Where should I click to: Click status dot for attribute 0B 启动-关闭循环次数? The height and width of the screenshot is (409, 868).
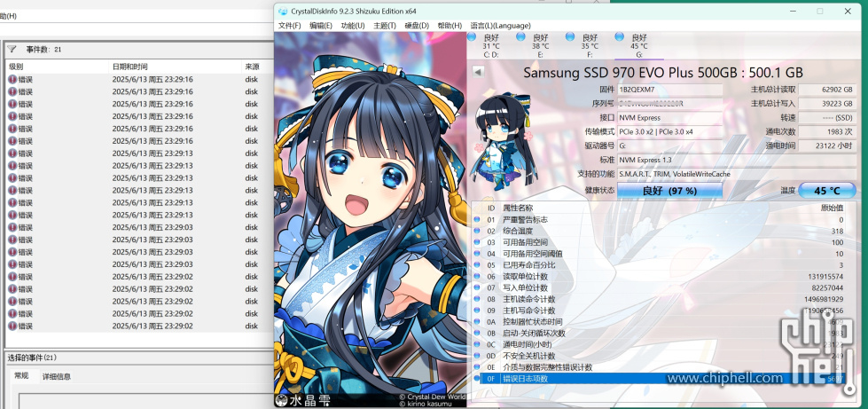(477, 333)
